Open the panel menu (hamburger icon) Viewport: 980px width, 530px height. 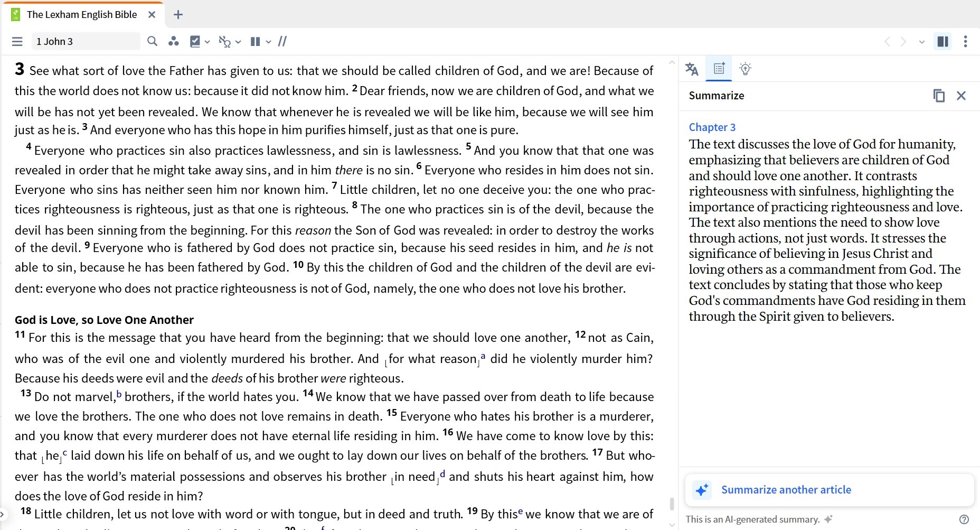[17, 41]
